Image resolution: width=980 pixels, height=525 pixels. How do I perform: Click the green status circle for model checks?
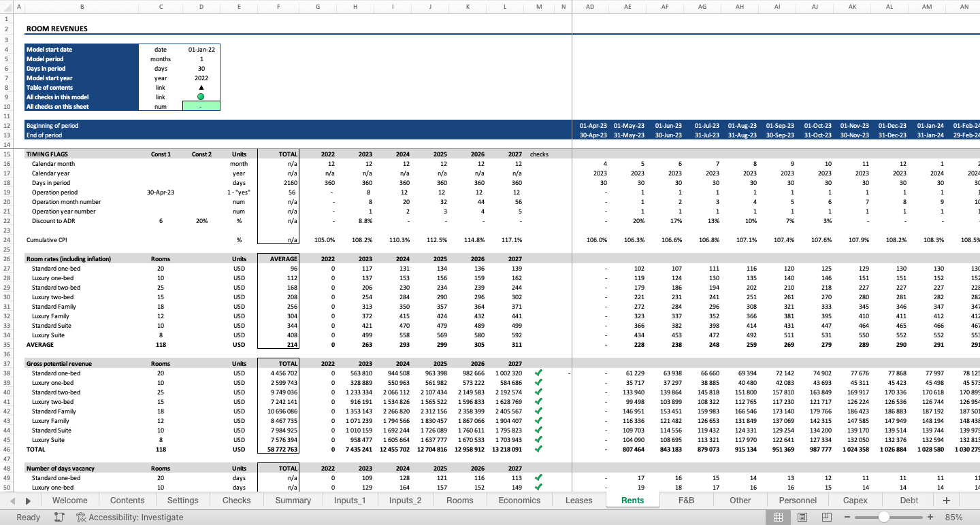[201, 97]
